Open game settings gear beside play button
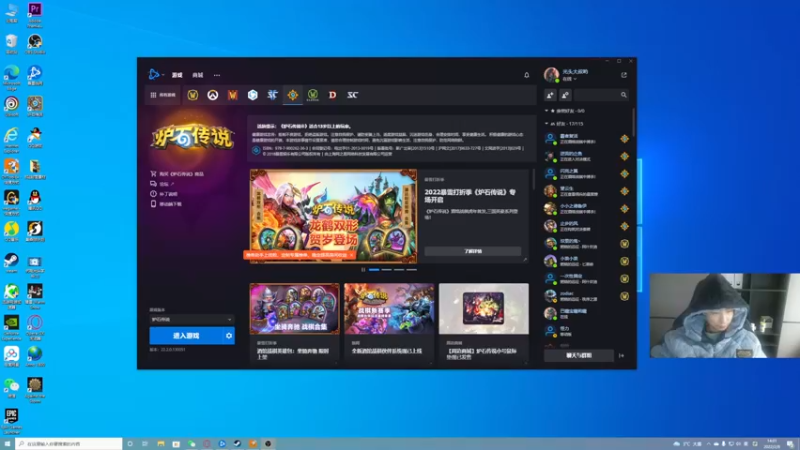The height and width of the screenshot is (450, 800). (229, 336)
